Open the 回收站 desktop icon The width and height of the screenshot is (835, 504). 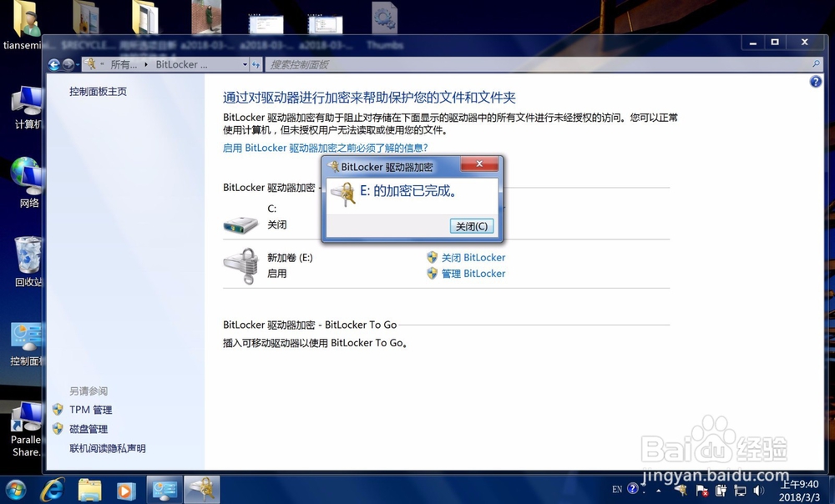coord(27,262)
